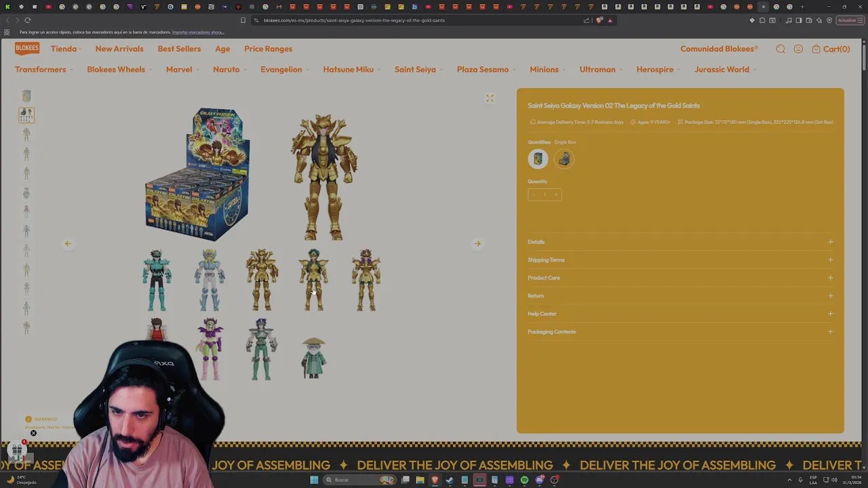The height and width of the screenshot is (488, 868).
Task: Click the Task View taskbar icon
Action: click(x=405, y=480)
